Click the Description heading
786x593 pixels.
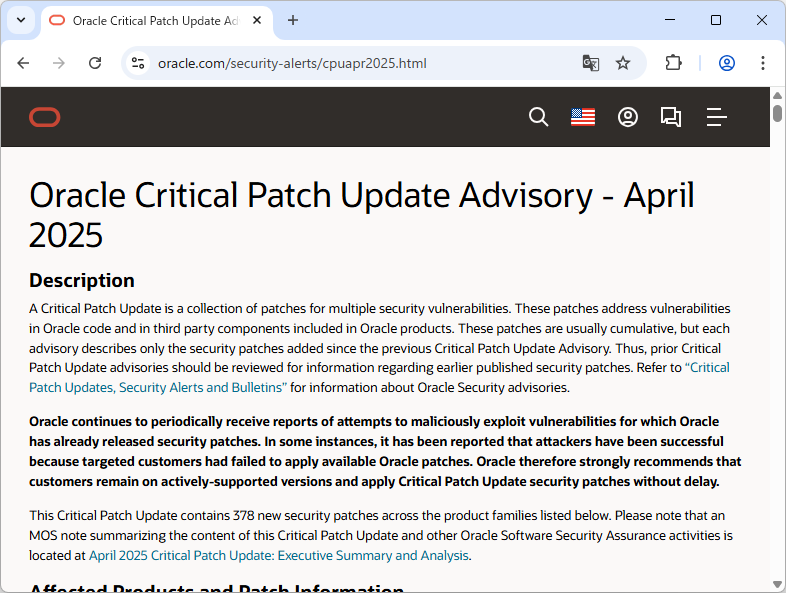coord(82,280)
